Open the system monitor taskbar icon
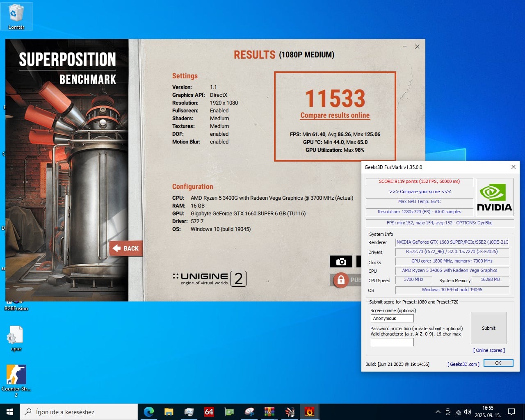Viewport: 525px width, 420px height. coord(189,412)
